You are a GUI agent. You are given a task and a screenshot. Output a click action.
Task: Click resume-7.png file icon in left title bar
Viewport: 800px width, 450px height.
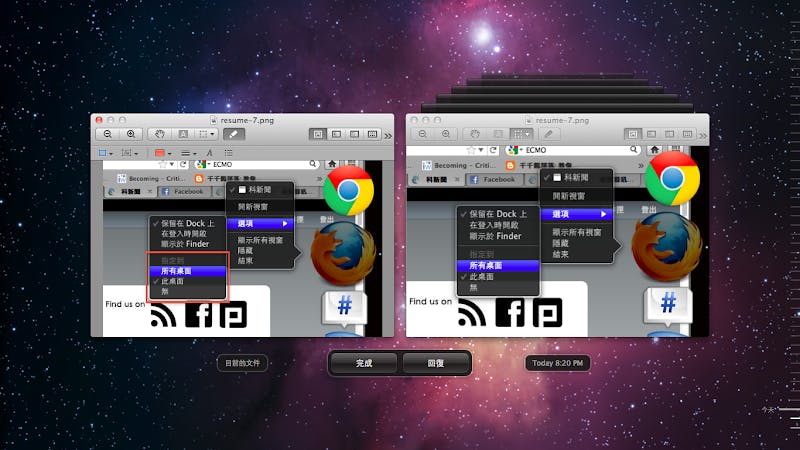pyautogui.click(x=214, y=120)
